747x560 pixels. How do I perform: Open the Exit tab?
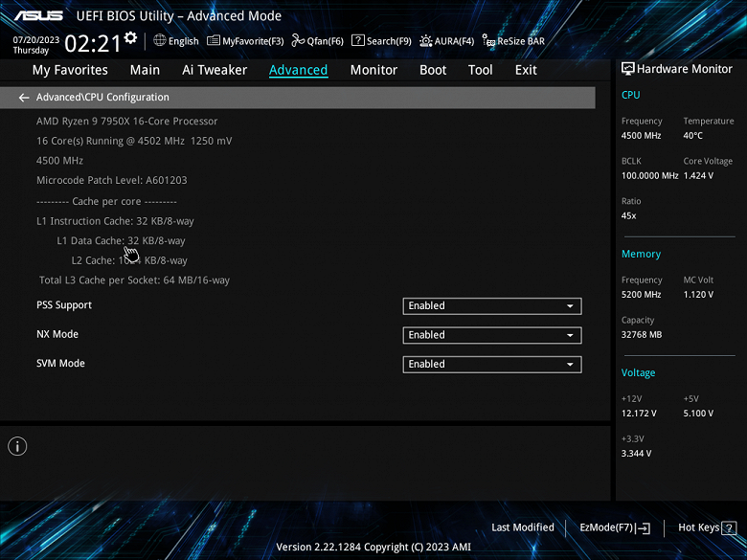click(x=526, y=70)
